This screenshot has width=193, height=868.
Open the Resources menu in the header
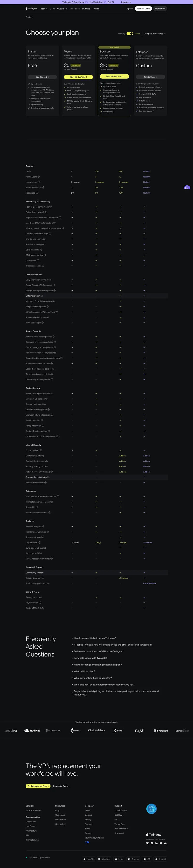[75, 9]
